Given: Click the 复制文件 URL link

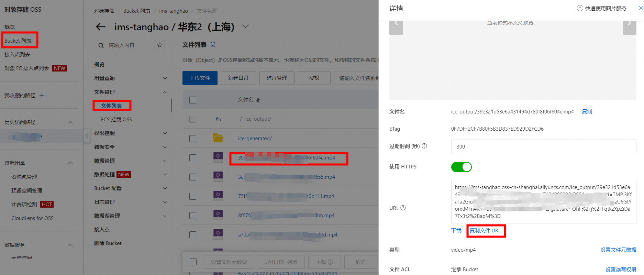Looking at the screenshot, I should pos(485,231).
